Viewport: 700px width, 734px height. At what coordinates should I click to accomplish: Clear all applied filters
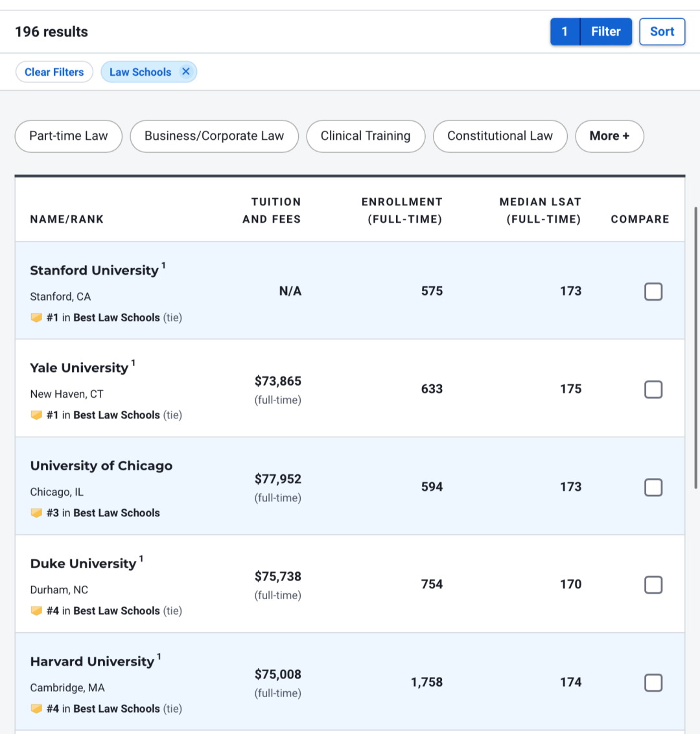[54, 72]
